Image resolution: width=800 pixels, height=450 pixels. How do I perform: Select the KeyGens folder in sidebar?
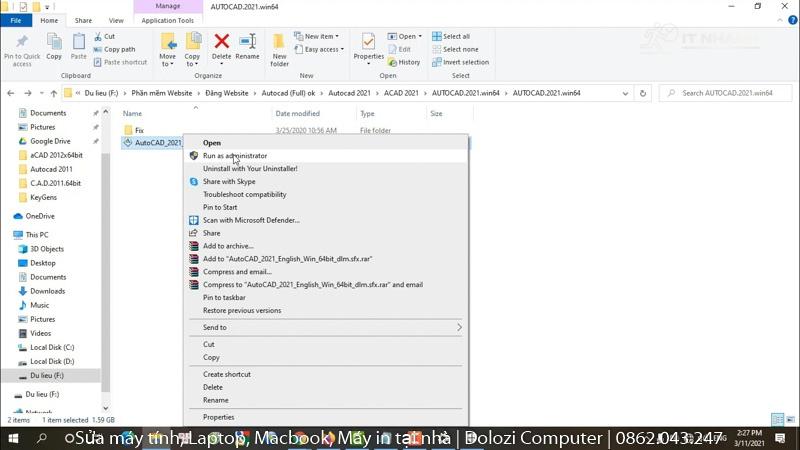coord(43,197)
